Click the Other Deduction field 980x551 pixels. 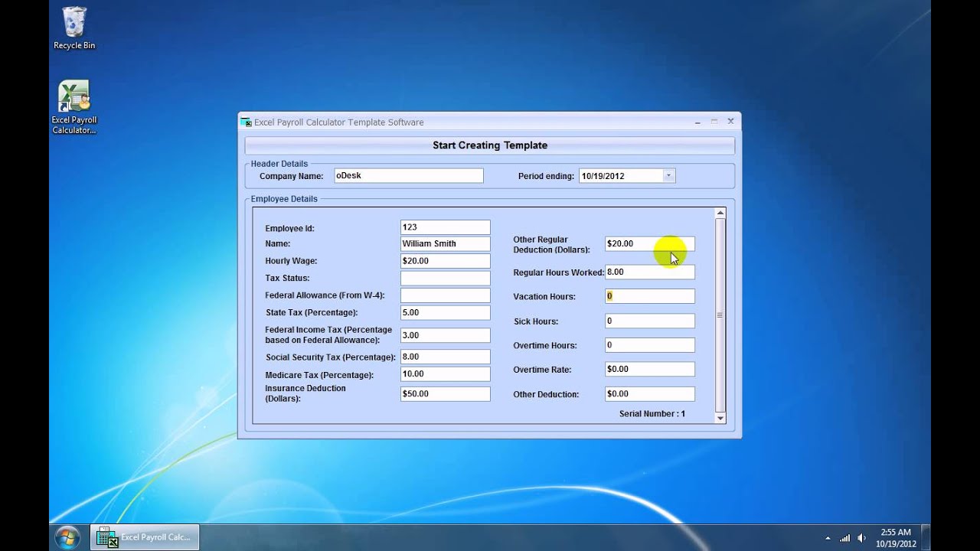coord(649,394)
